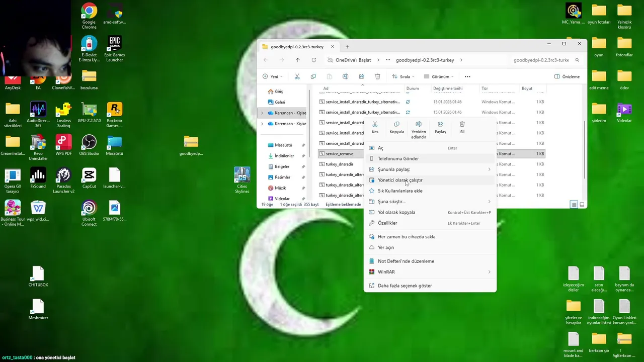The height and width of the screenshot is (362, 644).
Task: Click the Explorer rename toolbar icon
Action: click(x=345, y=76)
